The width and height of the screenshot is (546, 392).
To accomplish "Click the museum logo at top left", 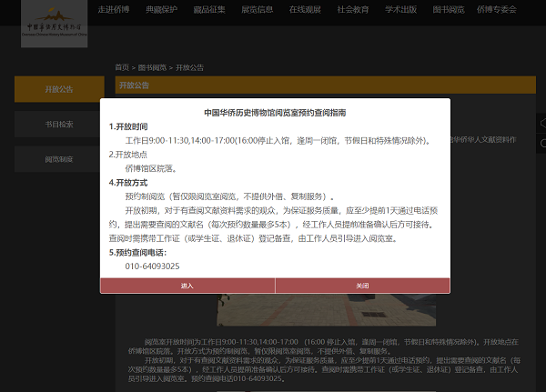I will [54, 24].
